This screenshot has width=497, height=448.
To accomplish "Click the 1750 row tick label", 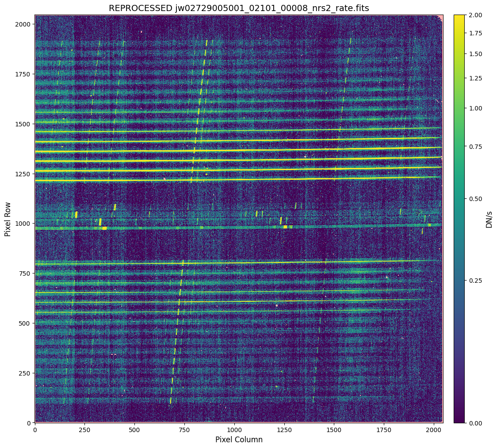I will (x=23, y=75).
